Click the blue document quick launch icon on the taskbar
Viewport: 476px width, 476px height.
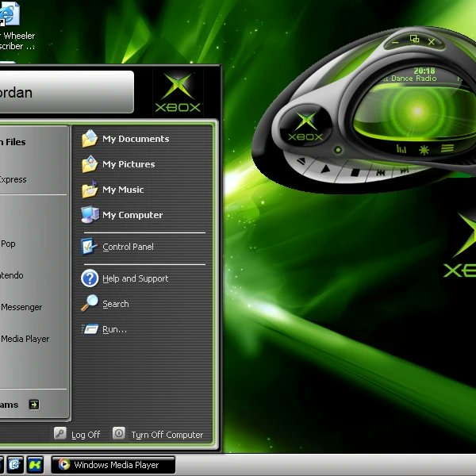14,464
